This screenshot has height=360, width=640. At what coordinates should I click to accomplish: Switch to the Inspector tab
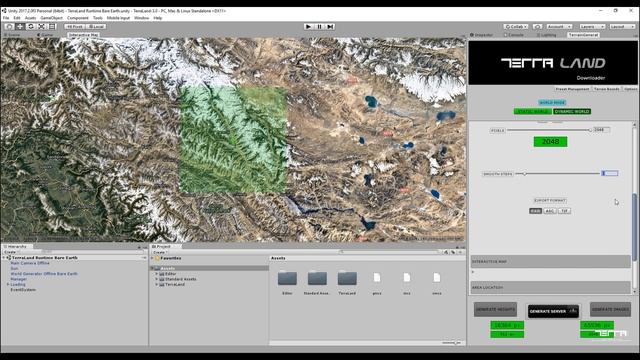point(482,35)
